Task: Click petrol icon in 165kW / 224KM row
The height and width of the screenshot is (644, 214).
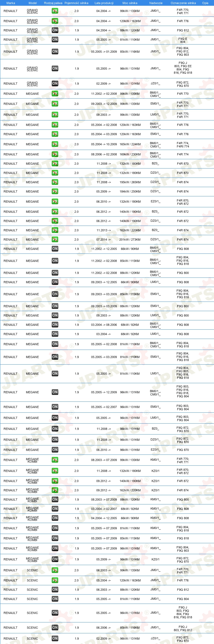Action: pyautogui.click(x=55, y=144)
